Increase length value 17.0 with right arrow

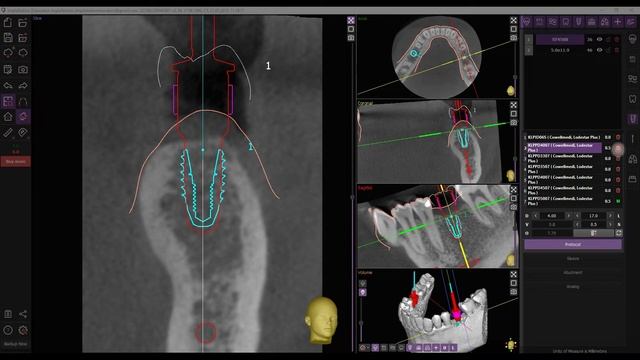click(x=610, y=216)
